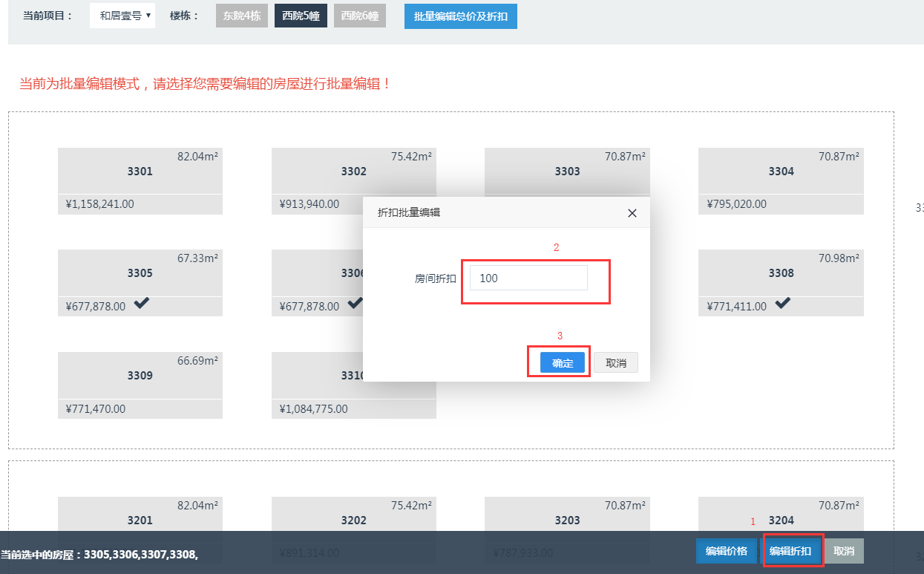Click the red batch edit mode notice
Screen dimensions: 924x574
pyautogui.click(x=206, y=84)
